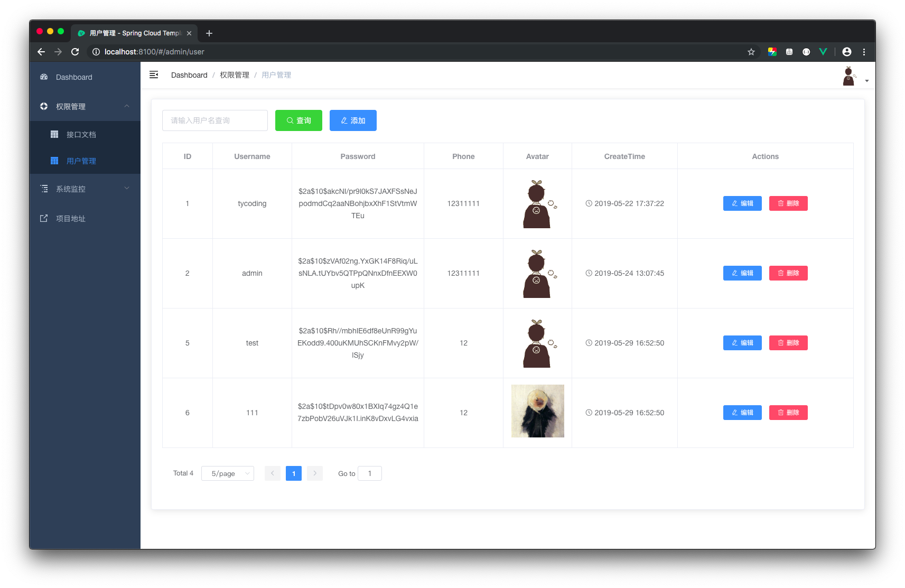Edit the tycoding user row

point(742,203)
